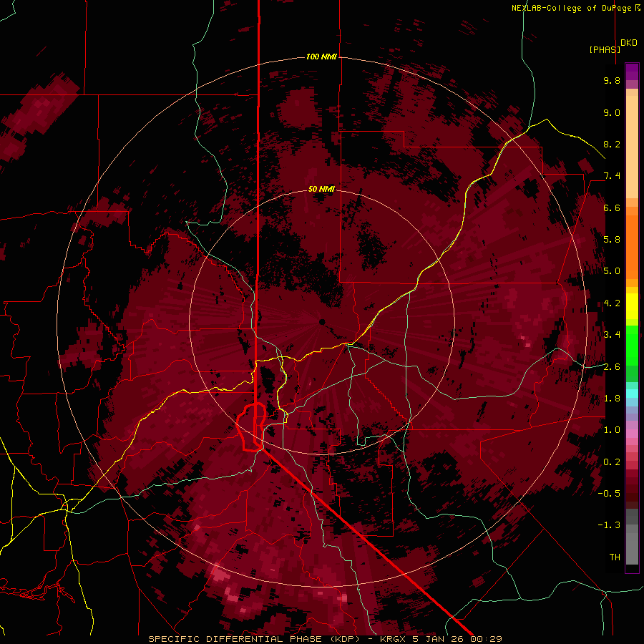Click the 7.4 scale value

pyautogui.click(x=612, y=176)
